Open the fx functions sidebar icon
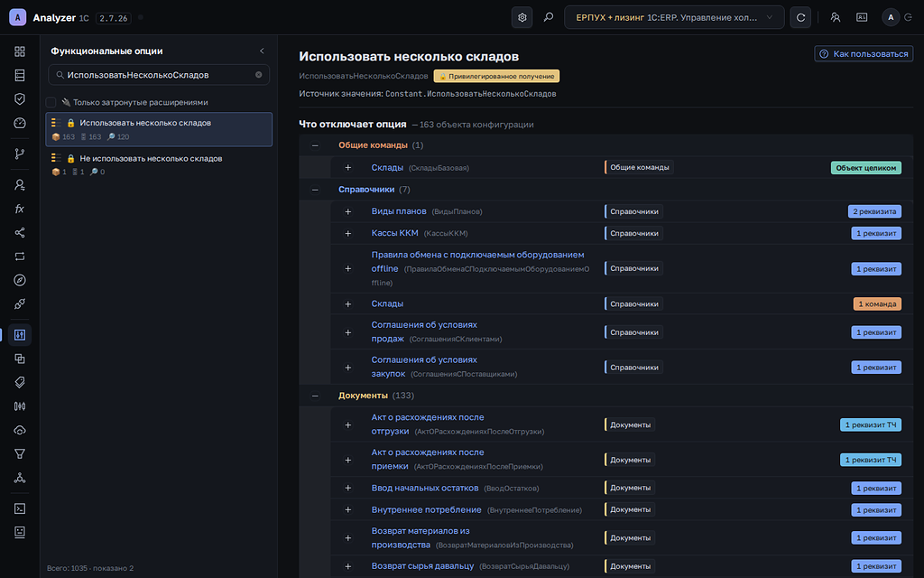This screenshot has height=578, width=924. click(x=20, y=209)
